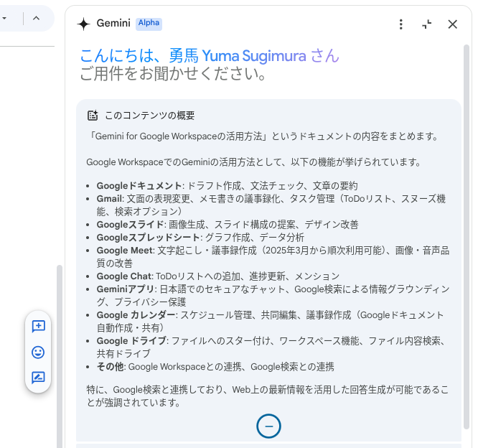Click the Googleスプレッドシート bullet item
478x448 pixels.
point(200,237)
